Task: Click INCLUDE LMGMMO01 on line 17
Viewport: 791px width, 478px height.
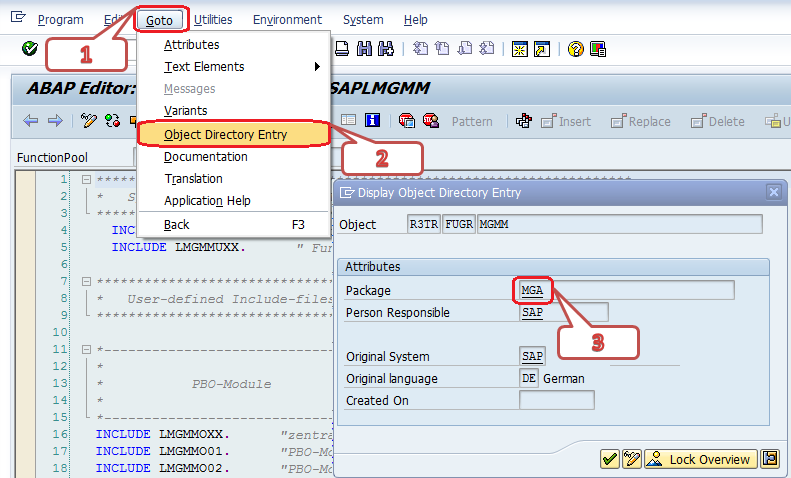Action: click(x=162, y=451)
